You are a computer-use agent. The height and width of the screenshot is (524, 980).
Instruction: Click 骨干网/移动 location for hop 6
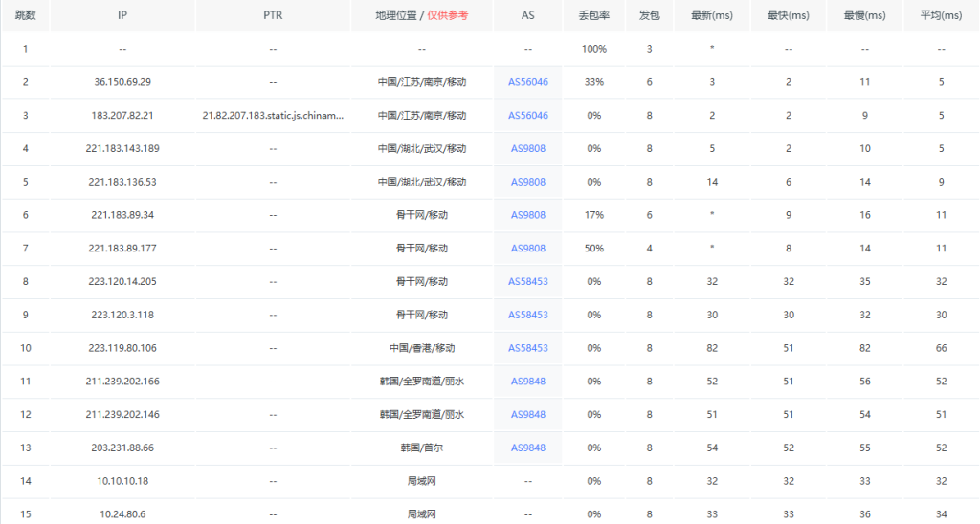(422, 215)
